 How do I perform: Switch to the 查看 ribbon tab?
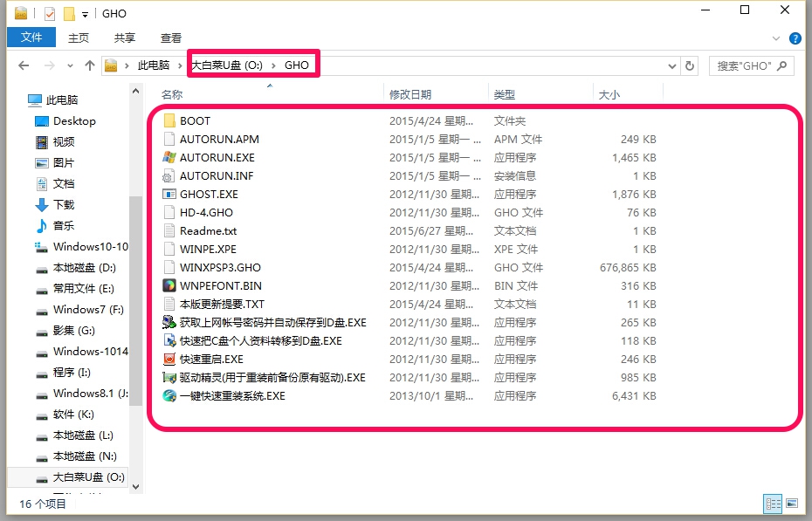(x=170, y=38)
